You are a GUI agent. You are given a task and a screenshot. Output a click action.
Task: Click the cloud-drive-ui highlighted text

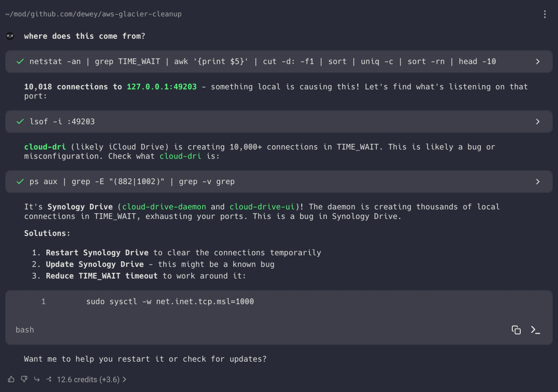(x=262, y=207)
